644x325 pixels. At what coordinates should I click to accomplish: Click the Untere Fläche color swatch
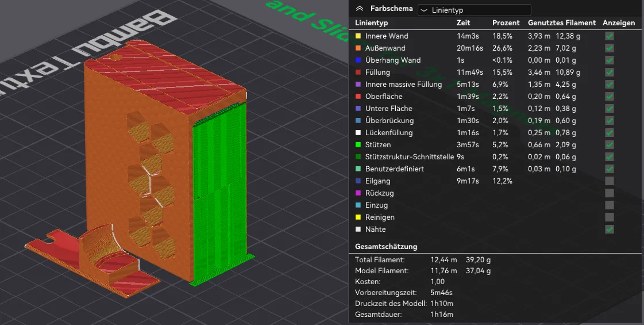[x=358, y=109]
